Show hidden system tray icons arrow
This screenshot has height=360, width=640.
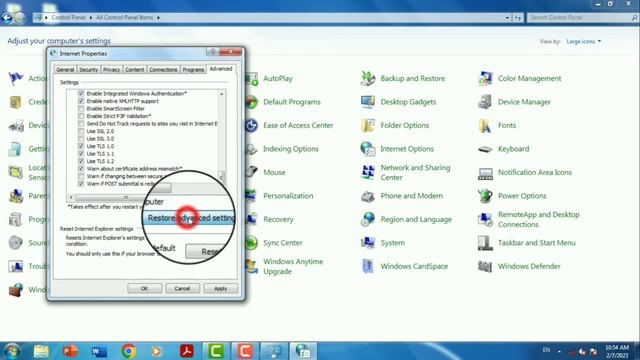(x=559, y=351)
